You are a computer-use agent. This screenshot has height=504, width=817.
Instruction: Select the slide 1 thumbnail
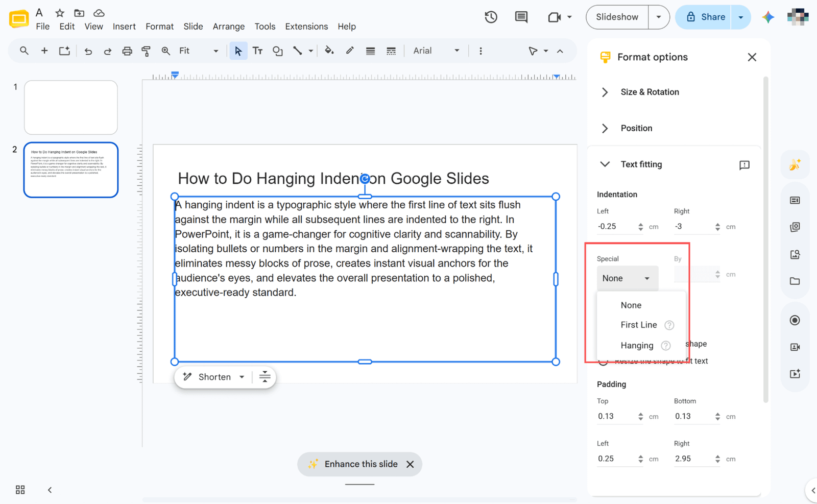(71, 107)
